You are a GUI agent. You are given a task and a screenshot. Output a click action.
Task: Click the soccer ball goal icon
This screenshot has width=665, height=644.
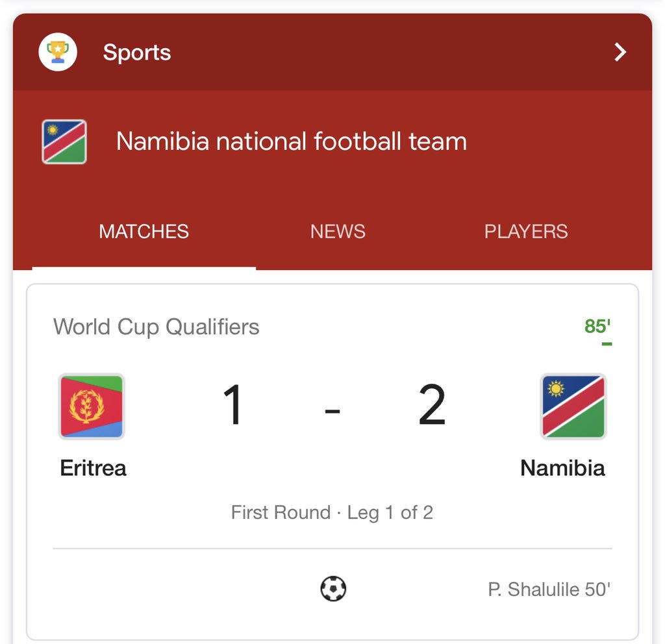(333, 588)
